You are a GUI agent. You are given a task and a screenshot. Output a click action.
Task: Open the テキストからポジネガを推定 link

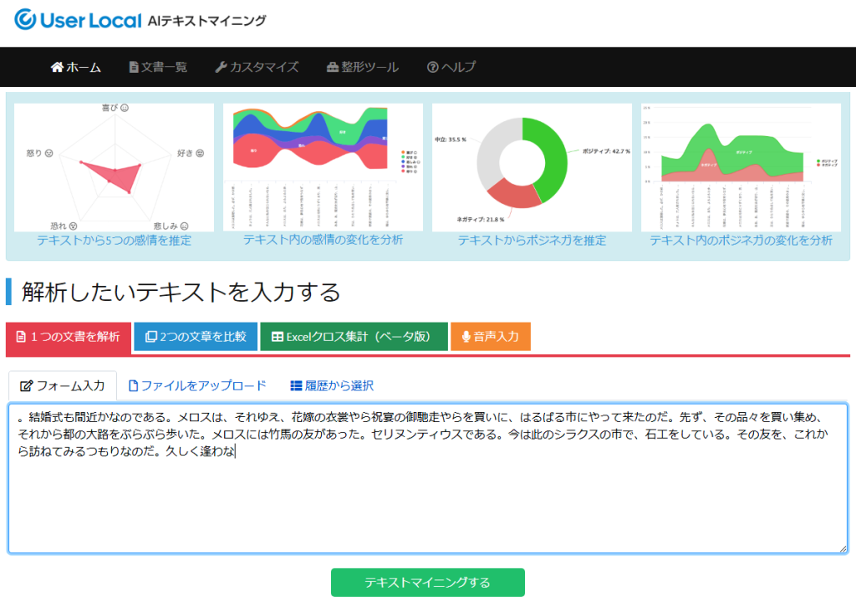point(532,241)
